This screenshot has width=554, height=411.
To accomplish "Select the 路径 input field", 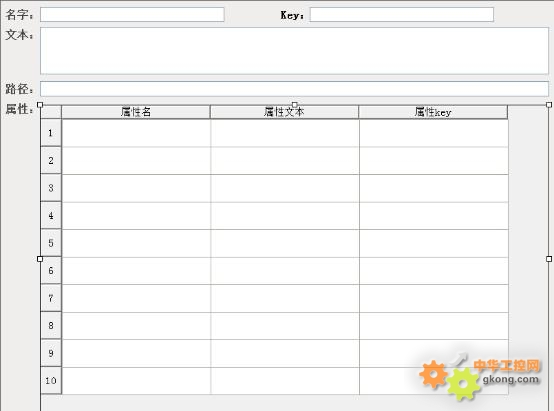I will 294,89.
